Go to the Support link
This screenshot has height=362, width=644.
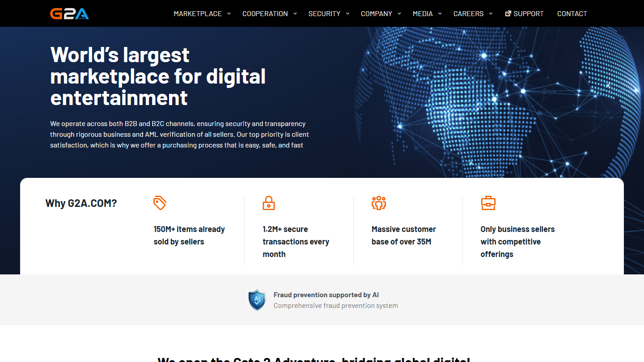pos(529,13)
